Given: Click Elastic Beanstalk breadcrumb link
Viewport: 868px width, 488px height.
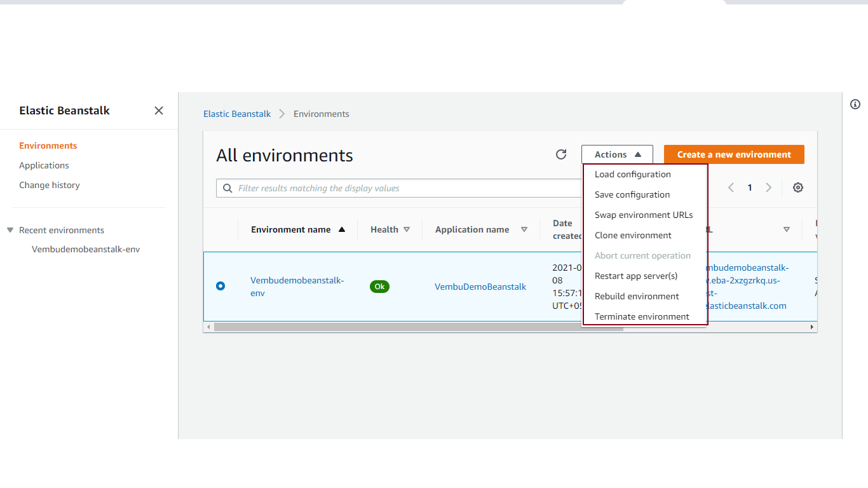Looking at the screenshot, I should [237, 114].
